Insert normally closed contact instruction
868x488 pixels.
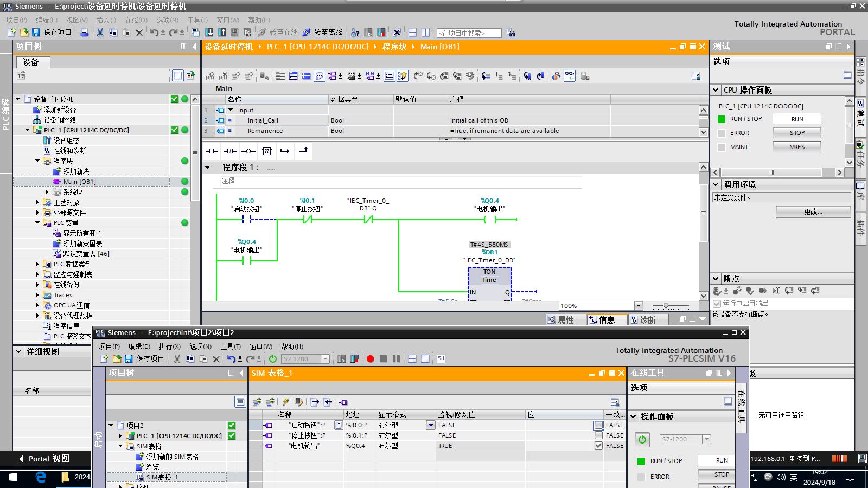tap(230, 151)
